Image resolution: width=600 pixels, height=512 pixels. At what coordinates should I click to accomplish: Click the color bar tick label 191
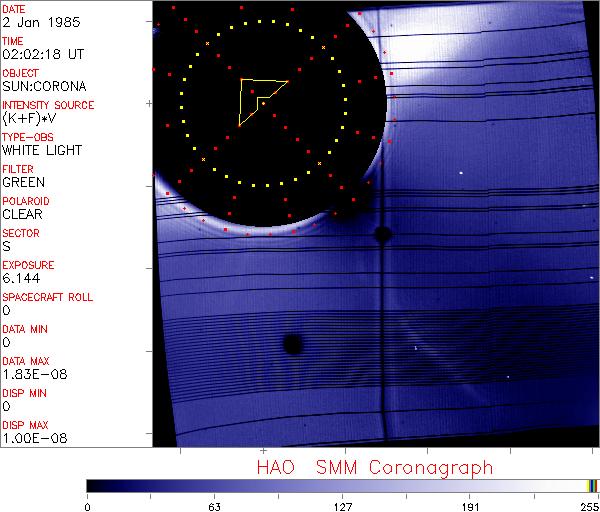click(470, 504)
